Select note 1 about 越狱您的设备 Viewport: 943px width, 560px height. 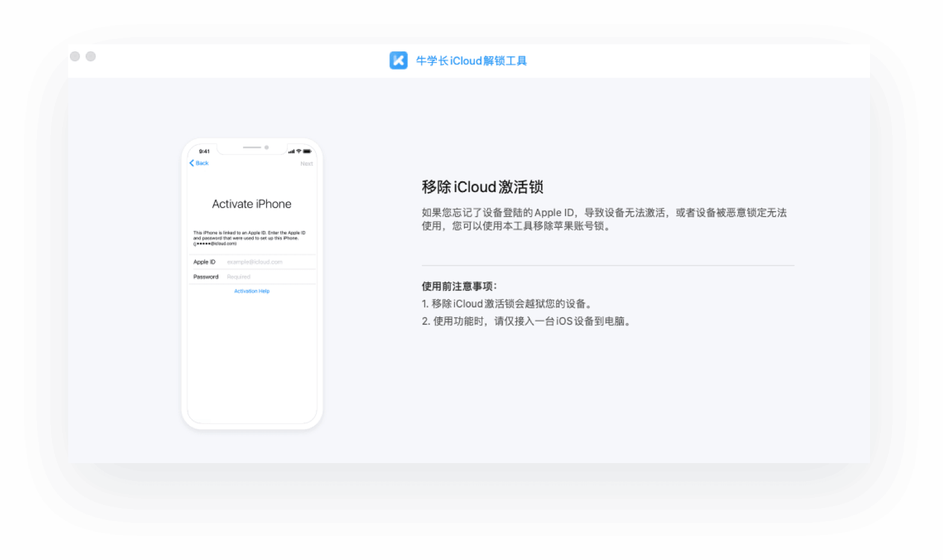pyautogui.click(x=508, y=304)
